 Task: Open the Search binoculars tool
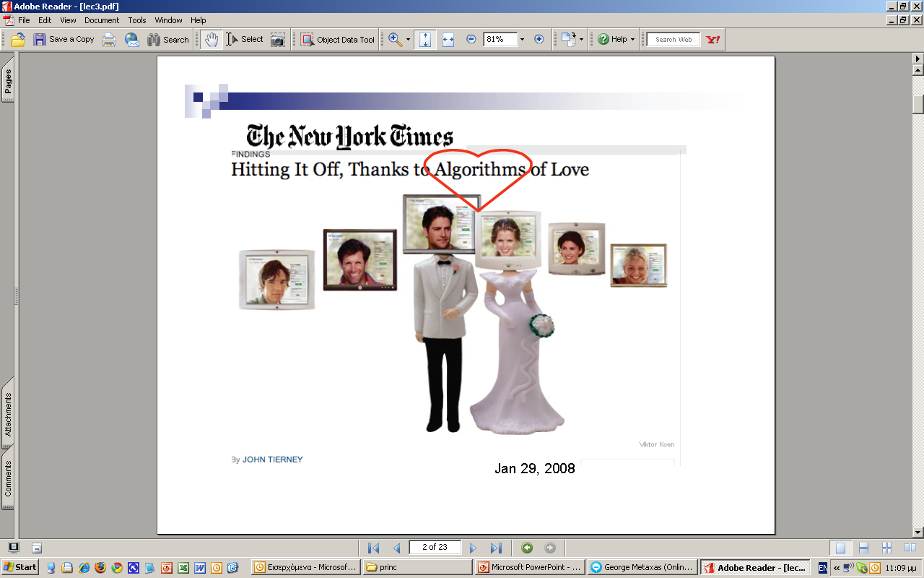point(167,40)
